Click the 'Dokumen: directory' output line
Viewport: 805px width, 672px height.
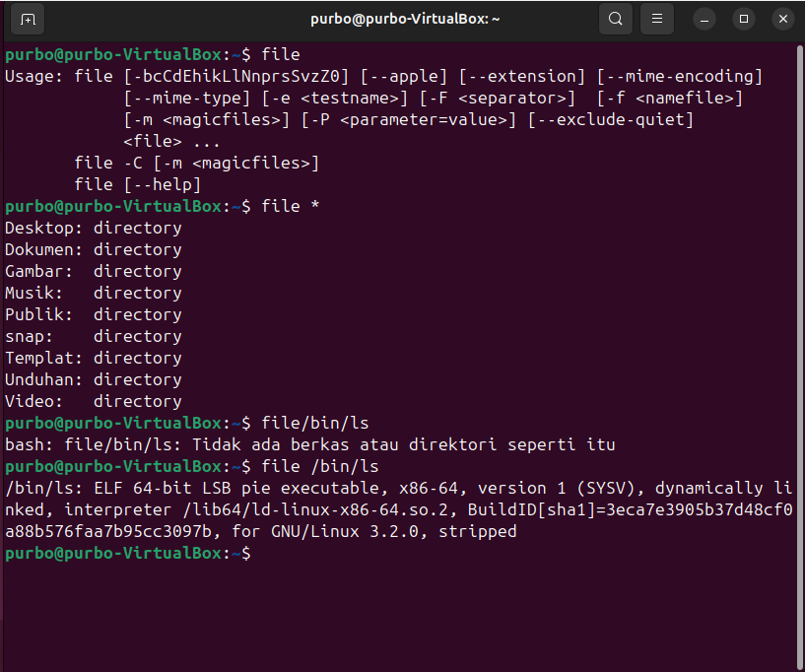point(94,249)
